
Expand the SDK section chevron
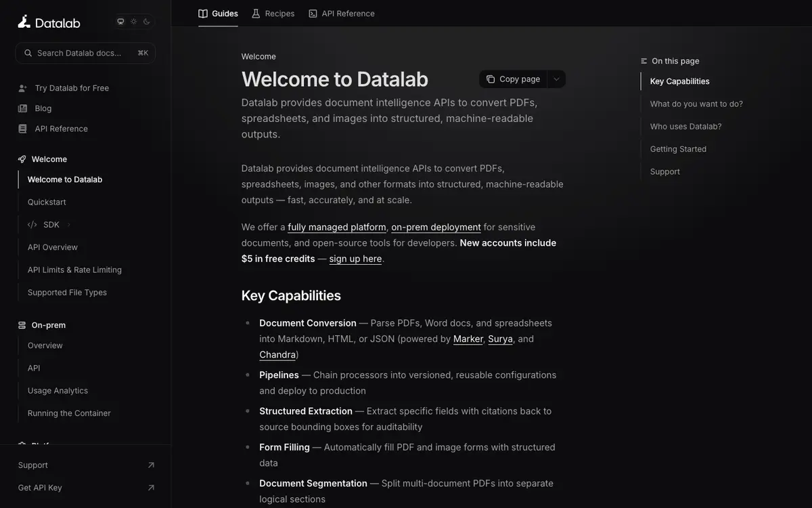pyautogui.click(x=68, y=225)
